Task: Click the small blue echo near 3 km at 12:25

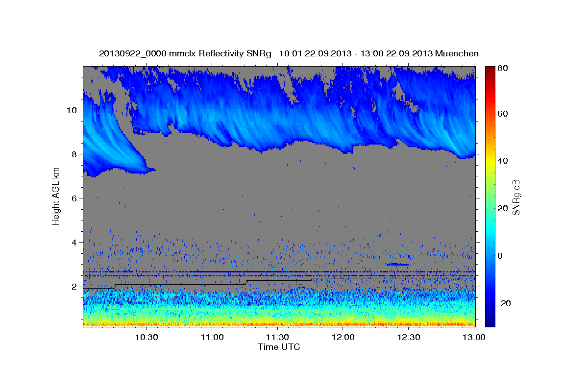Action: coord(397,265)
